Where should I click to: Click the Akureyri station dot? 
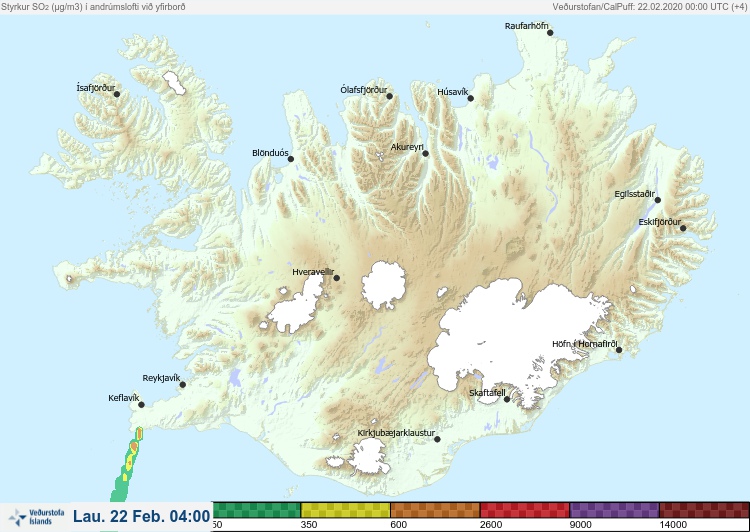(425, 154)
